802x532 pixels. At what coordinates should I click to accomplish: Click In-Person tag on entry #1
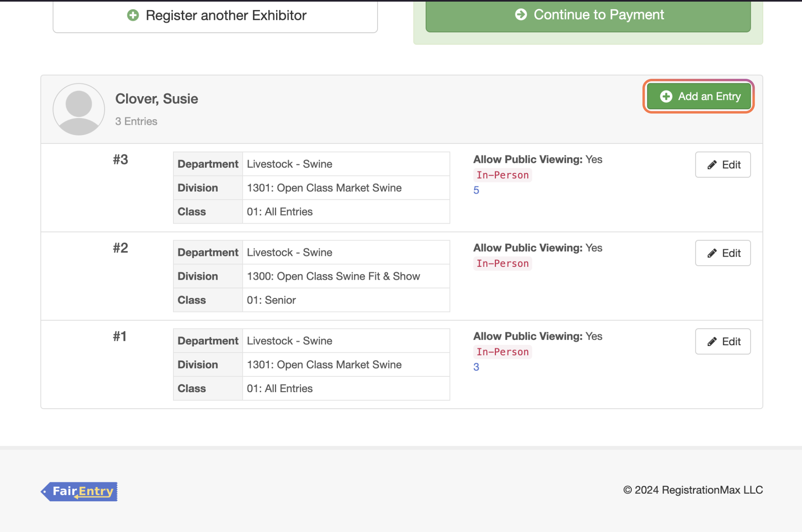(x=502, y=352)
